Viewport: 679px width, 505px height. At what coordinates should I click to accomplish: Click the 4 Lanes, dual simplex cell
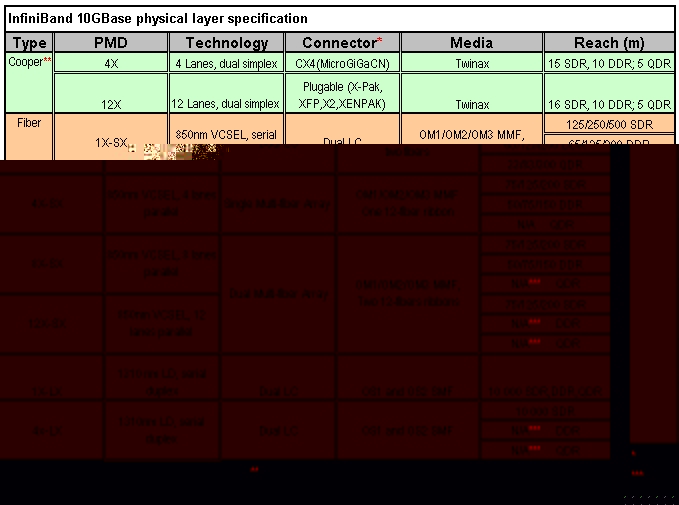[227, 63]
